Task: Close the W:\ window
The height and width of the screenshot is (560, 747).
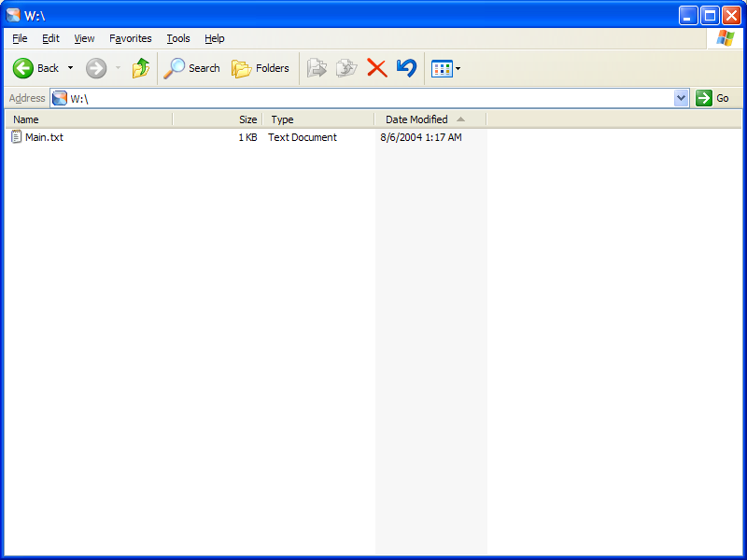Action: (731, 16)
